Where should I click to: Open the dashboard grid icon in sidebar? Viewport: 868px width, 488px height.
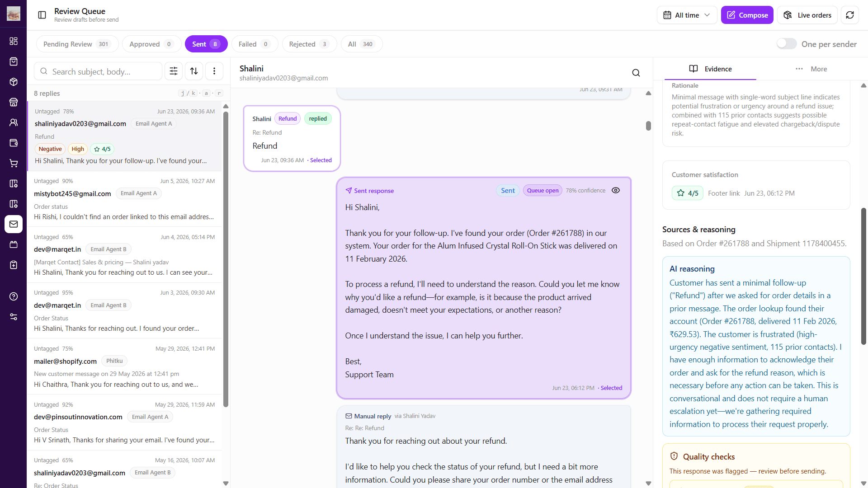pos(14,41)
